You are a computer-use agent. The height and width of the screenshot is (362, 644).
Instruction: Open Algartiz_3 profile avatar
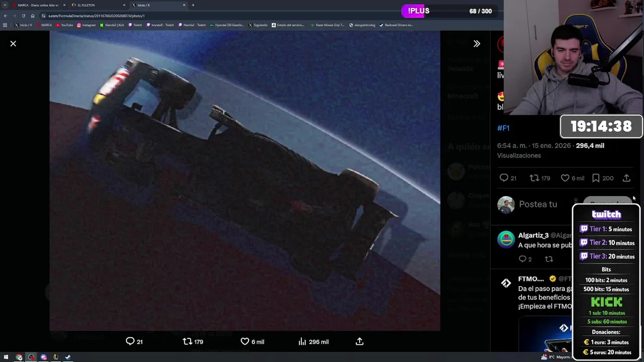tap(506, 239)
